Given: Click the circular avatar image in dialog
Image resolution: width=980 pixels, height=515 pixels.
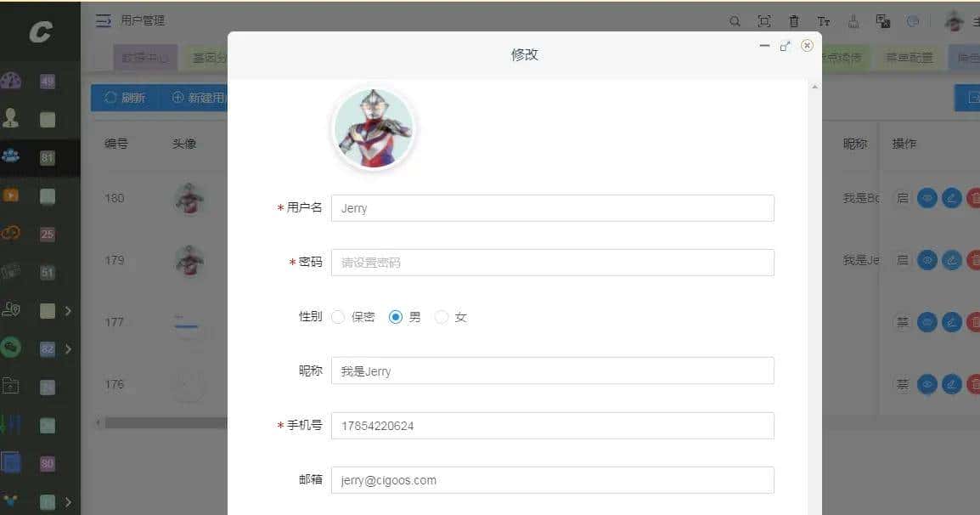Looking at the screenshot, I should pyautogui.click(x=374, y=129).
